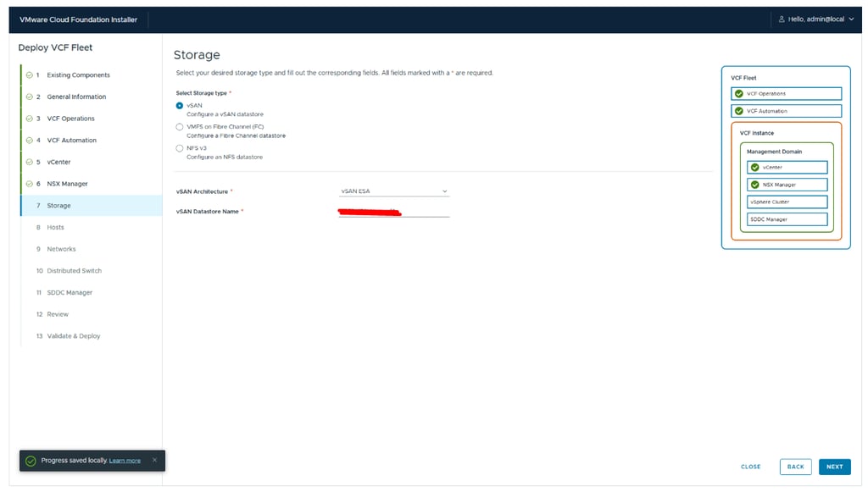Click the completed checkmark icon beside Existing Components

pyautogui.click(x=30, y=75)
